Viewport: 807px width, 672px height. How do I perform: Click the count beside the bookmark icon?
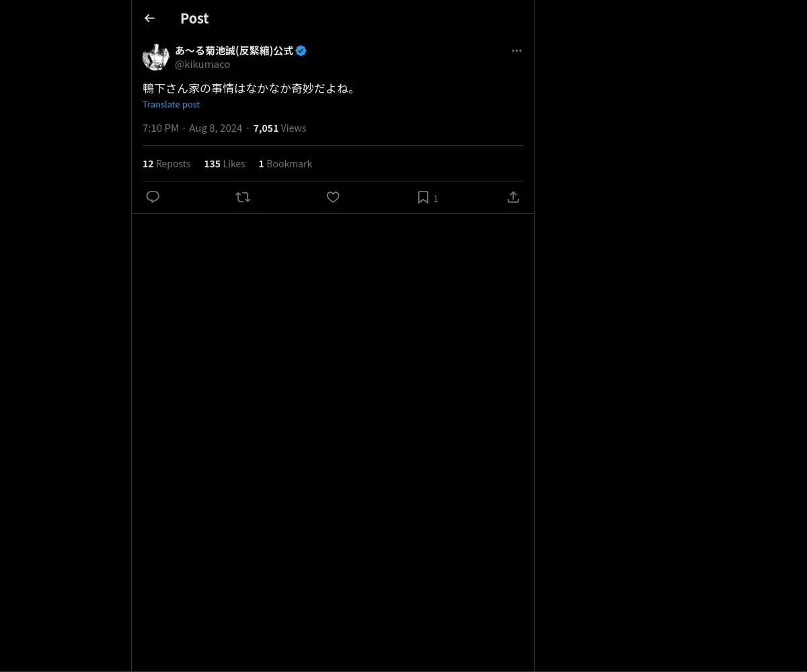coord(436,198)
